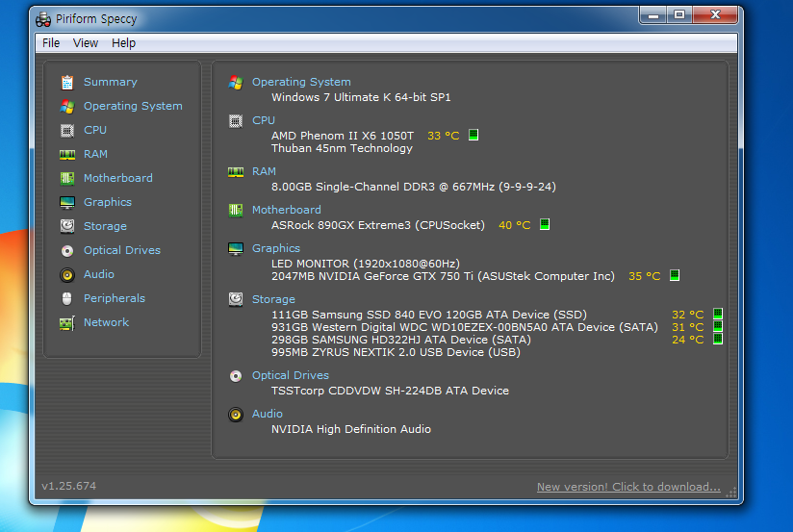793x532 pixels.
Task: Click the RAM icon in summary panel
Action: [236, 172]
